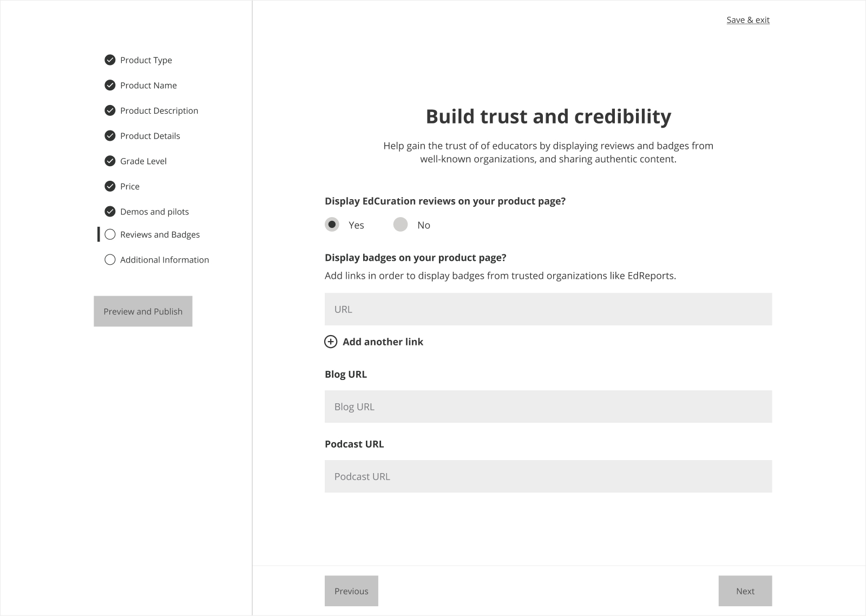Click the Next button
This screenshot has height=616, width=866.
(x=745, y=591)
